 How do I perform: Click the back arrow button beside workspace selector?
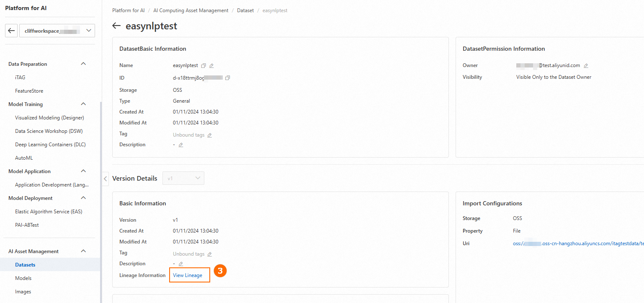tap(11, 31)
